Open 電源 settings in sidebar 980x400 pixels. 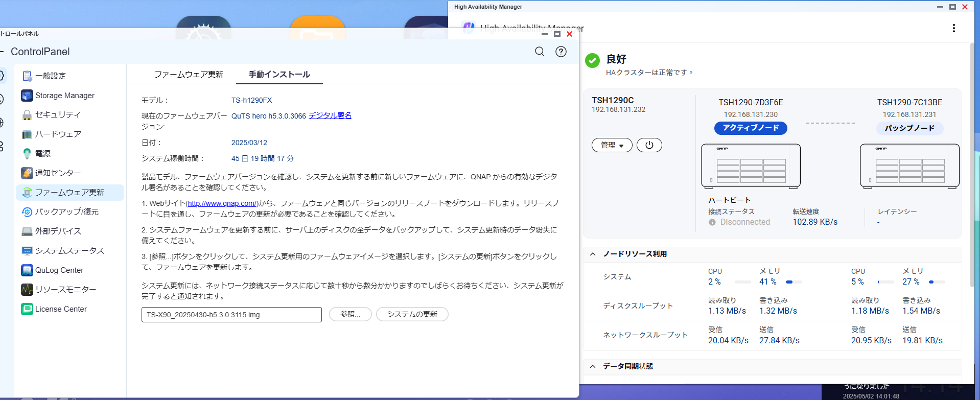pyautogui.click(x=69, y=154)
